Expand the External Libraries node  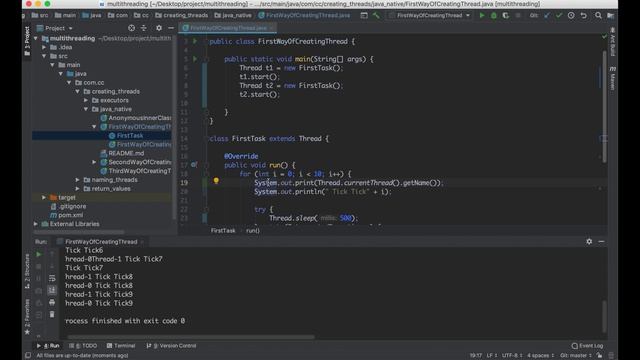pos(36,224)
